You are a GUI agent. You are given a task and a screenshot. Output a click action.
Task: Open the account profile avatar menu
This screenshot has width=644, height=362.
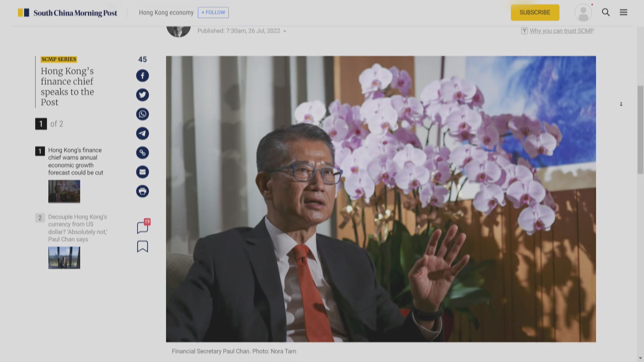pyautogui.click(x=583, y=12)
